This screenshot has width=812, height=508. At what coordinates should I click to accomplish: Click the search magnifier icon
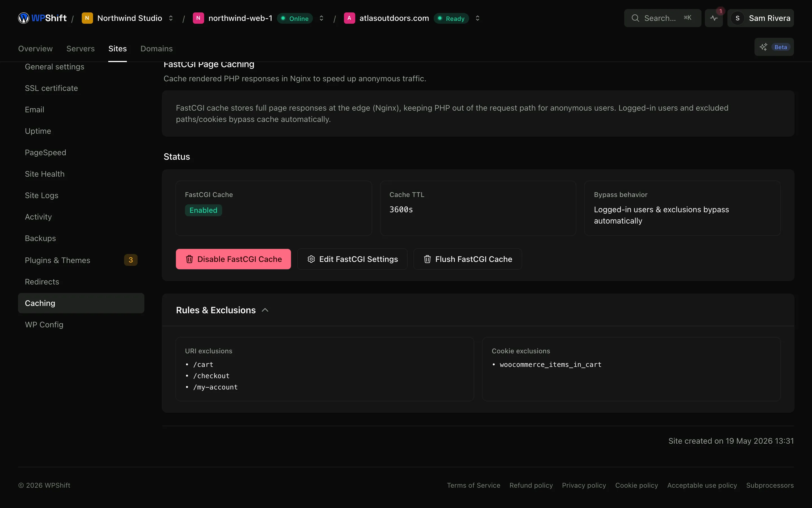tap(635, 18)
